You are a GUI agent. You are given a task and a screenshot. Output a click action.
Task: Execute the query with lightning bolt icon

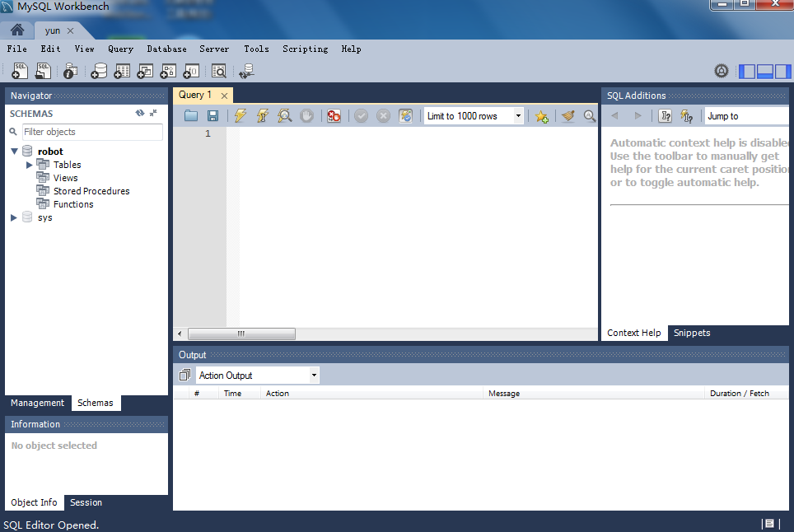coord(240,116)
